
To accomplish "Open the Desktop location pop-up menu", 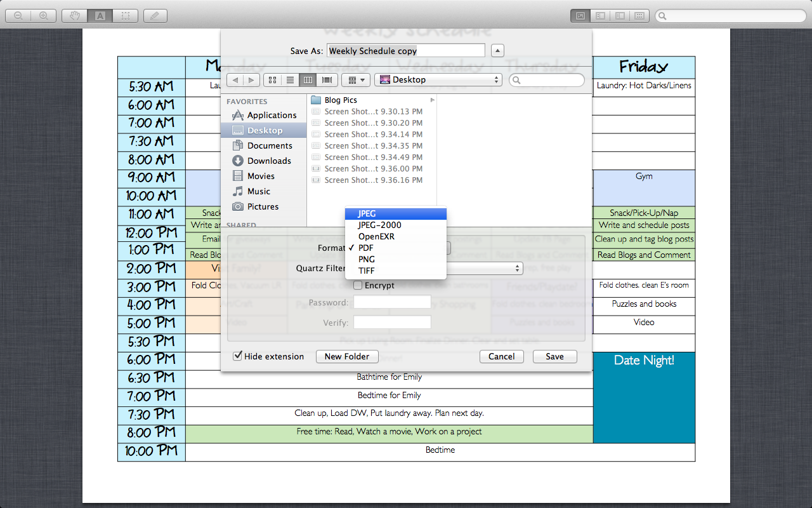I will click(x=438, y=80).
